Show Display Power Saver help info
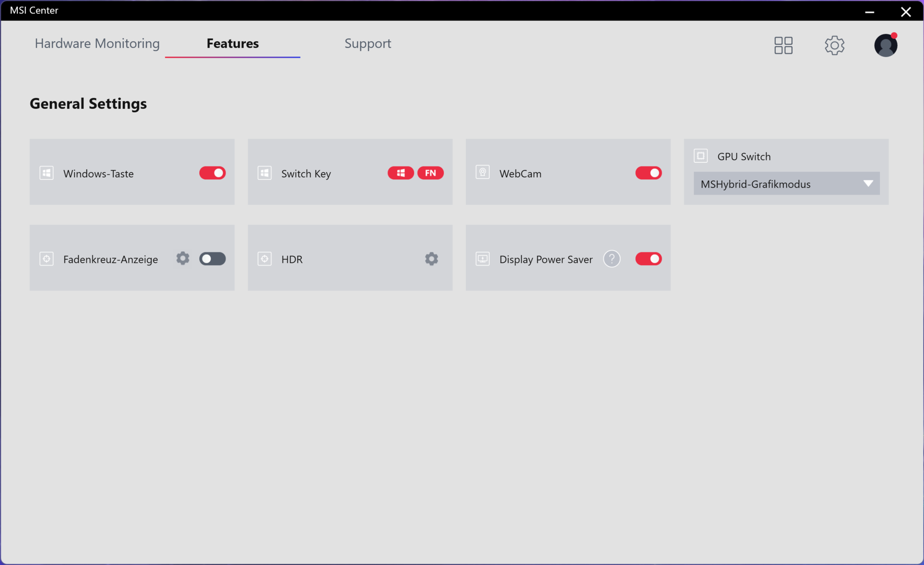Screen dimensions: 924x565 [x=612, y=259]
